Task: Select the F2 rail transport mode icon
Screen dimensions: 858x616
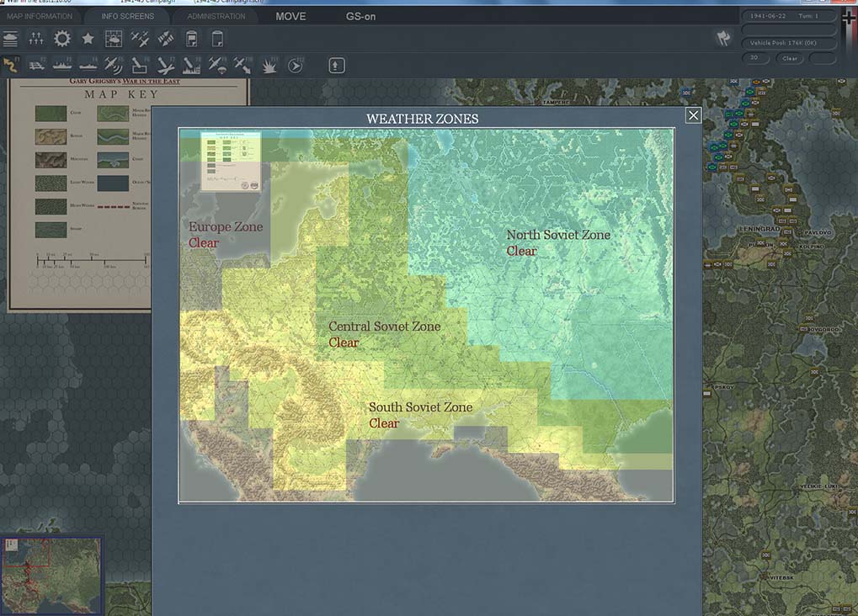Action: (x=36, y=65)
